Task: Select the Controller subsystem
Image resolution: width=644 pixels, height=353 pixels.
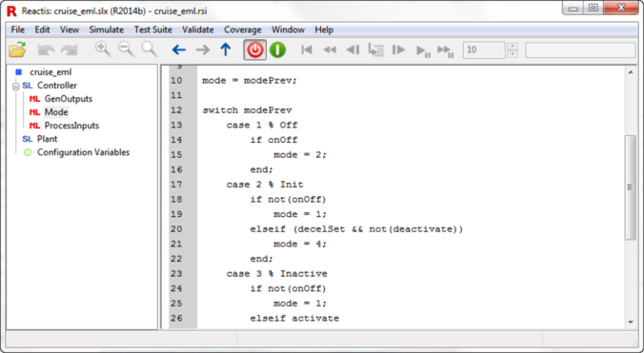Action: click(x=56, y=86)
